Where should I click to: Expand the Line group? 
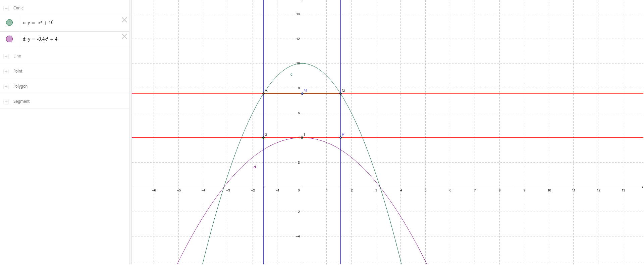pyautogui.click(x=6, y=56)
